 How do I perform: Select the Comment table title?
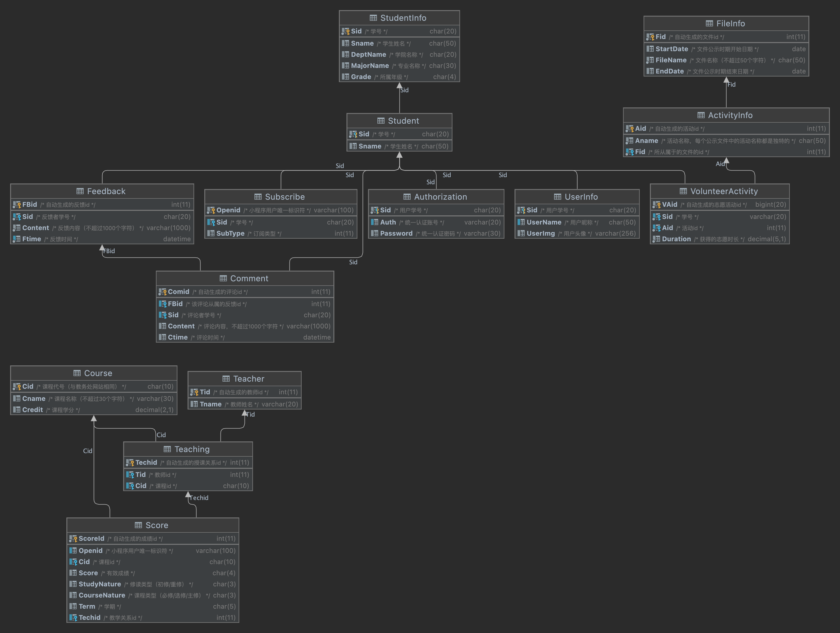tap(249, 278)
